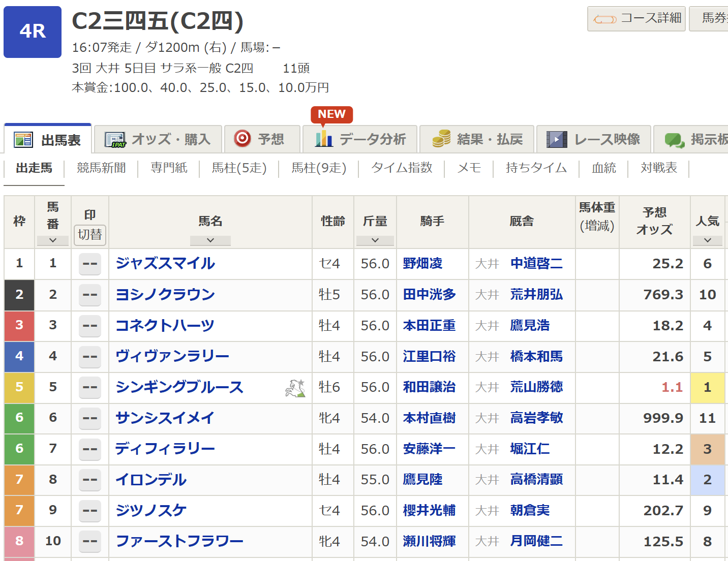Open the コース詳細 button
This screenshot has height=561, width=728.
click(636, 19)
